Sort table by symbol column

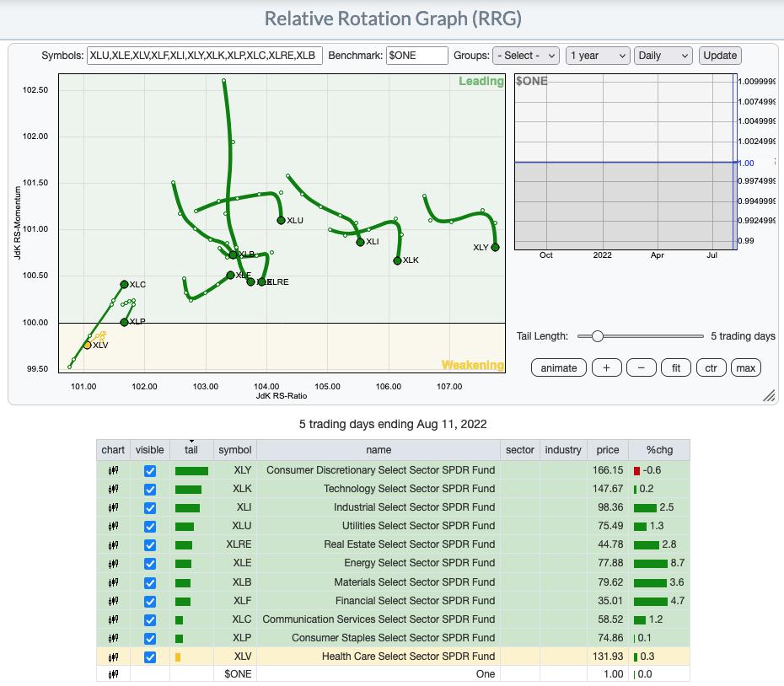point(235,450)
